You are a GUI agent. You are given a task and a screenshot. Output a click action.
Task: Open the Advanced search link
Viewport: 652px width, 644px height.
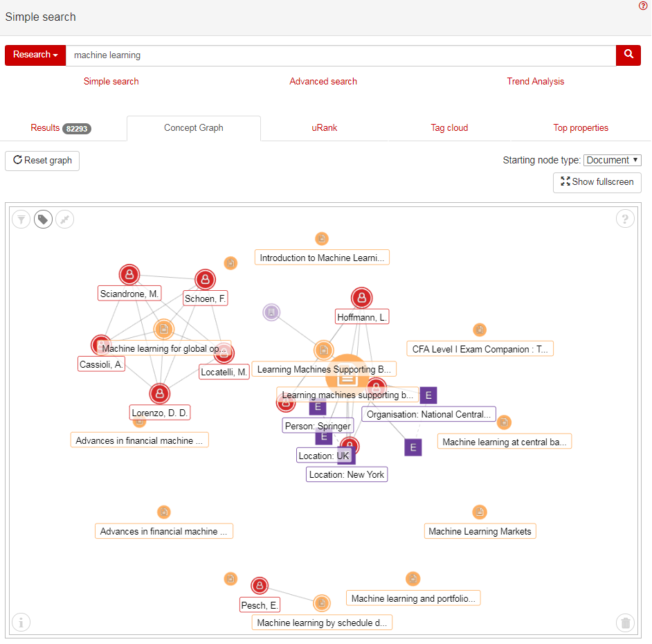[x=323, y=82]
